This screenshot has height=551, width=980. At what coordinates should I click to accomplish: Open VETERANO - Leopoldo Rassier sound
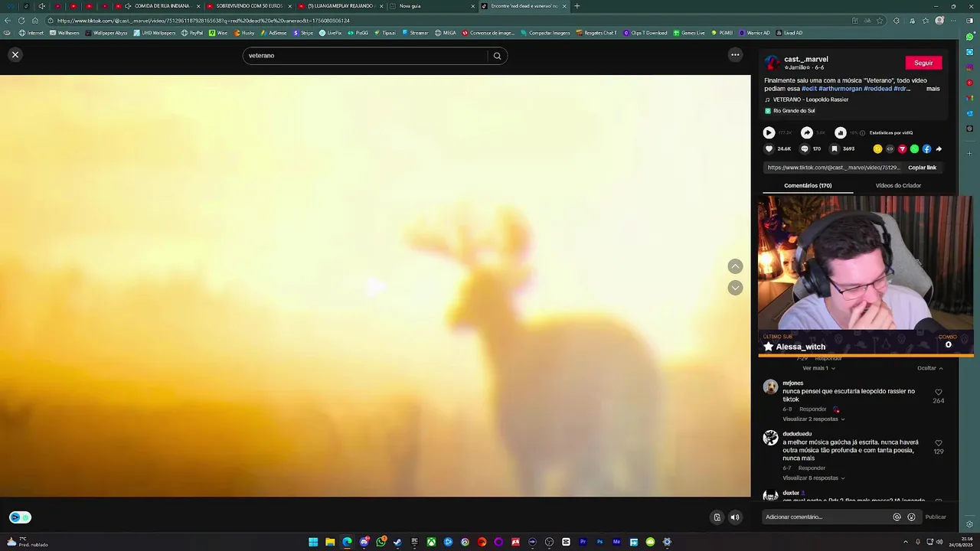click(x=810, y=99)
